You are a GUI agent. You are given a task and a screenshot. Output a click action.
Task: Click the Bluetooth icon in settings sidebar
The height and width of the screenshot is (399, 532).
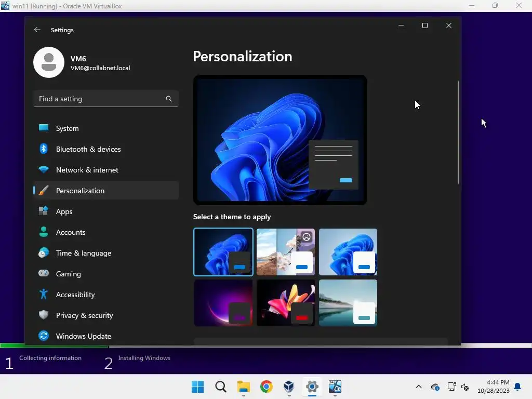point(44,149)
